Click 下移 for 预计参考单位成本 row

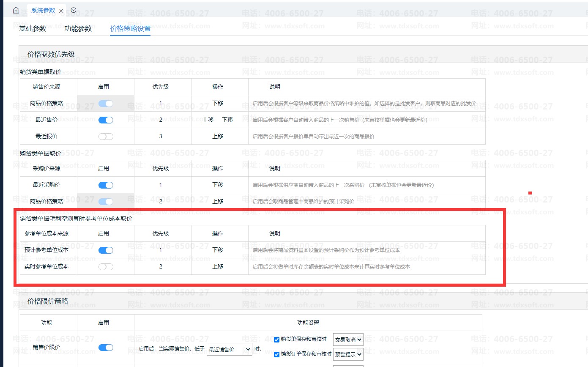click(218, 250)
